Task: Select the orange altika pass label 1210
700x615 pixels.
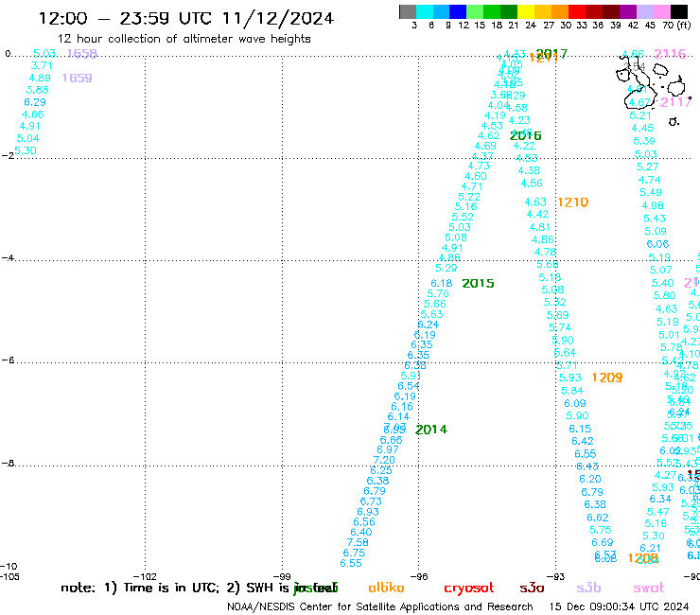Action: tap(573, 202)
